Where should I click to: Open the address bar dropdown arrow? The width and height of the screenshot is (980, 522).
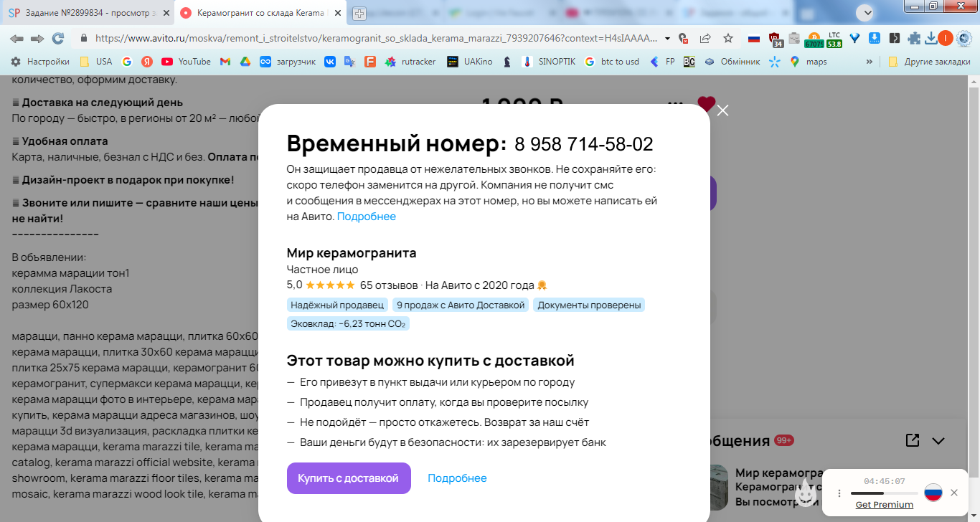click(668, 38)
